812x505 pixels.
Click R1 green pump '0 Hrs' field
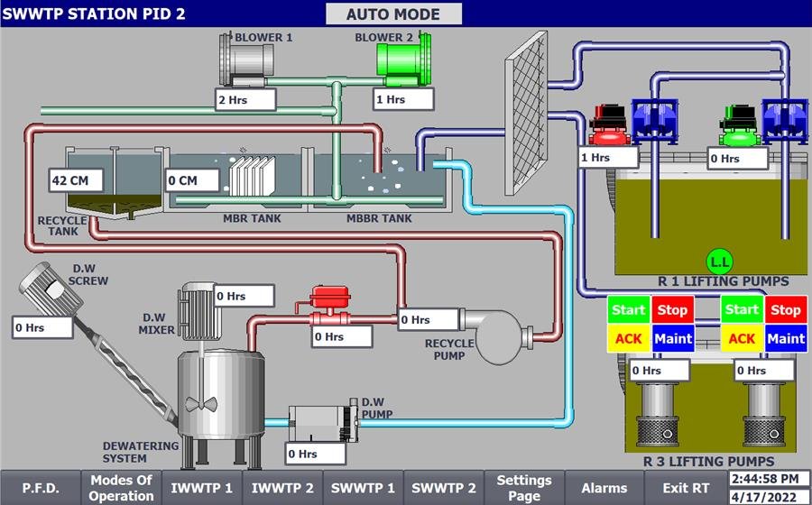pos(737,159)
